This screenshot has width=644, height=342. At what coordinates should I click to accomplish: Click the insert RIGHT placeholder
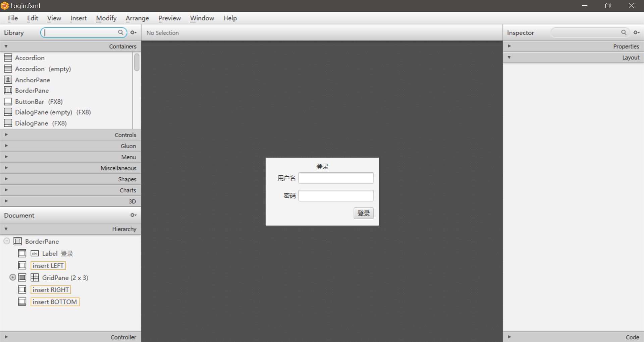(51, 290)
